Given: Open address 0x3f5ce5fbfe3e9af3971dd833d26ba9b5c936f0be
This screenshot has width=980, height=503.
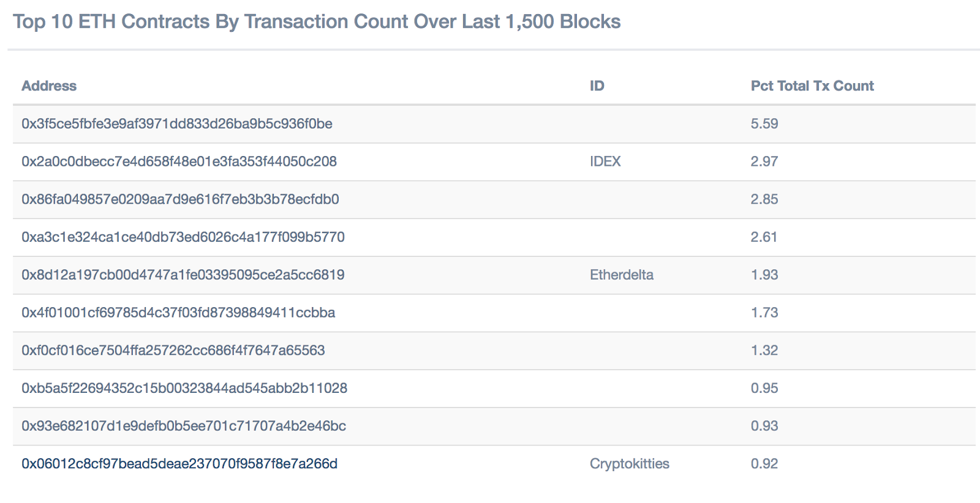Looking at the screenshot, I should (x=176, y=124).
